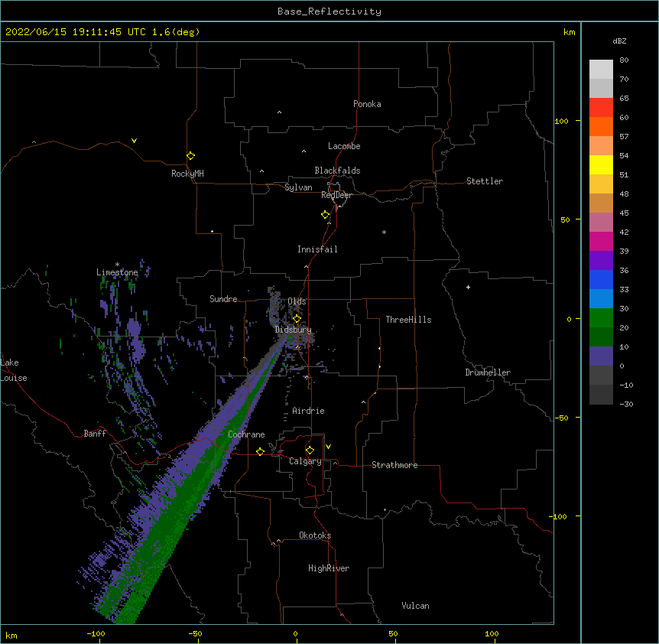The height and width of the screenshot is (644, 659).
Task: Click the Blackfalds city label
Action: click(337, 171)
